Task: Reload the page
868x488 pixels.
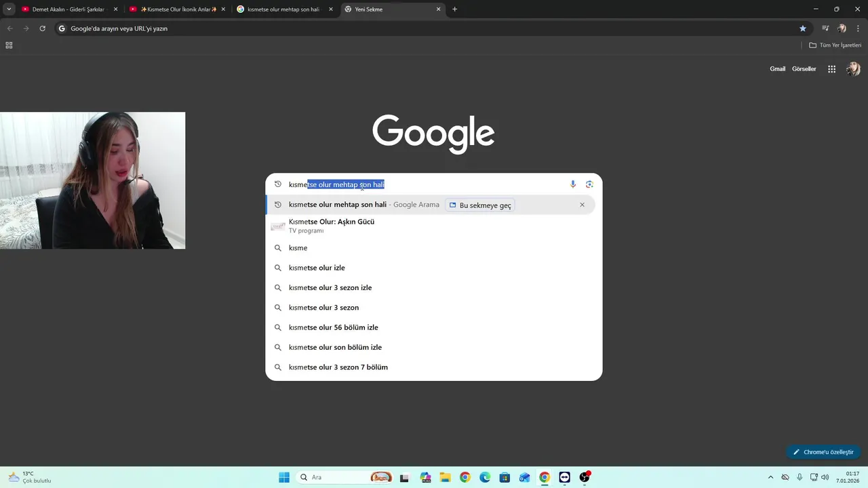Action: 42,28
